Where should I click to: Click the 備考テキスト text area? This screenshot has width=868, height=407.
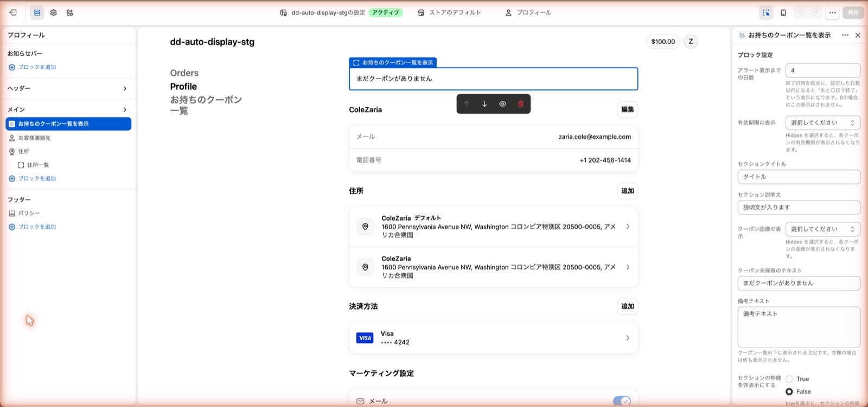tap(799, 327)
